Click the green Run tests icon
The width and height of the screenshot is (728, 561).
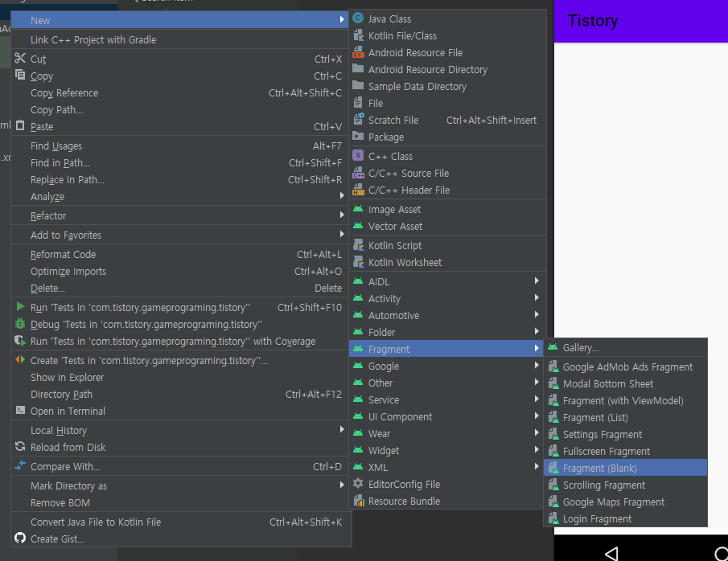(x=20, y=307)
